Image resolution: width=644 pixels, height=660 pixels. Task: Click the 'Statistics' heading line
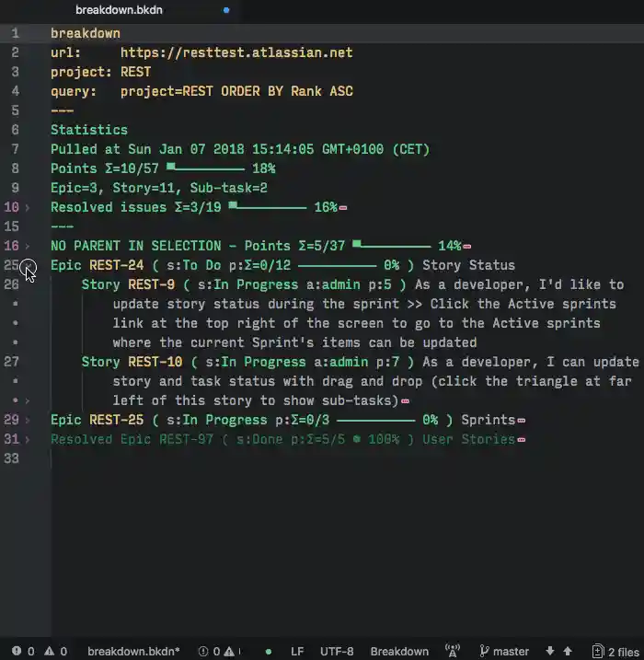click(x=89, y=130)
